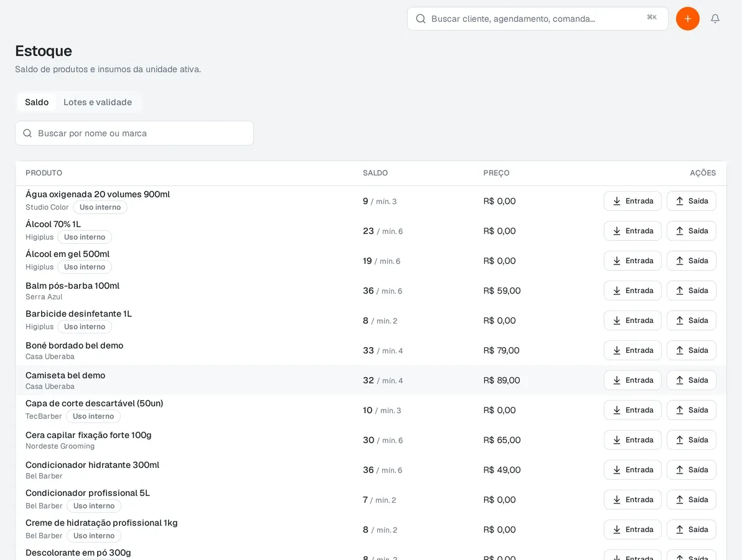Switch to the Saldo tab
This screenshot has height=560, width=742.
pyautogui.click(x=37, y=102)
